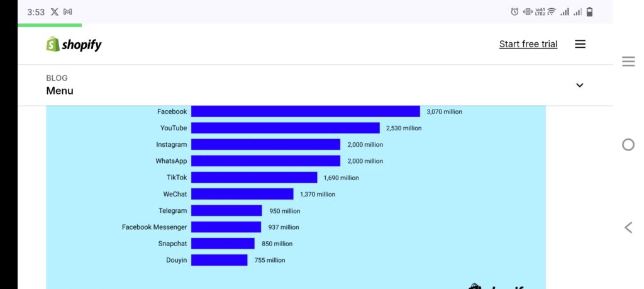644x289 pixels.
Task: Click the 3,070 million value
Action: pos(445,112)
